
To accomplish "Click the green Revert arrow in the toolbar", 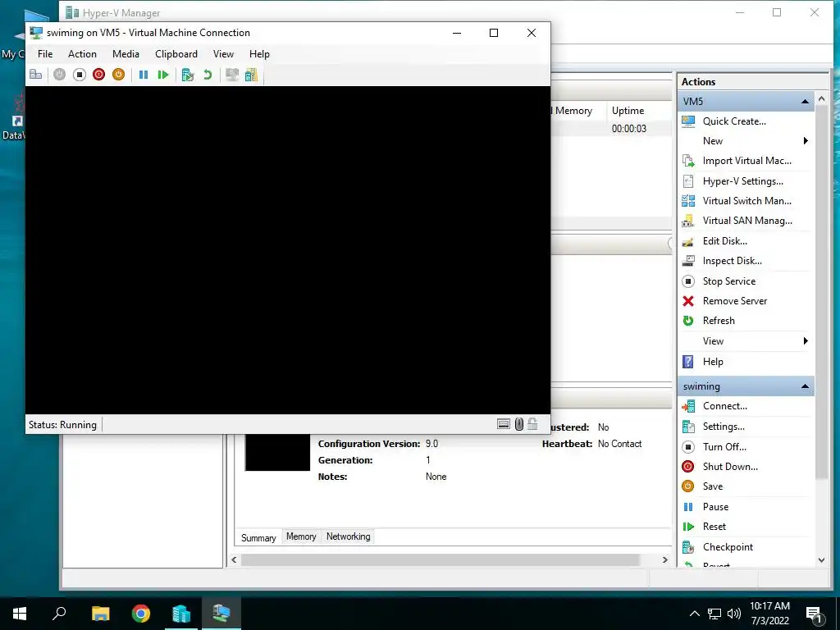I will click(208, 75).
